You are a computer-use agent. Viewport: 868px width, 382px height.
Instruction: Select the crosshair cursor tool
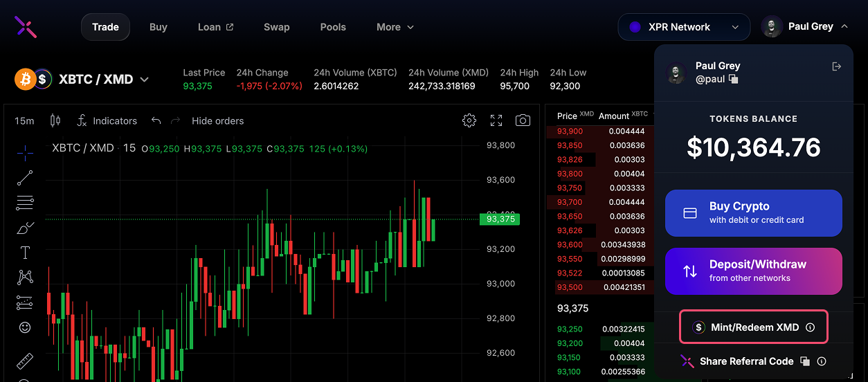(x=25, y=152)
